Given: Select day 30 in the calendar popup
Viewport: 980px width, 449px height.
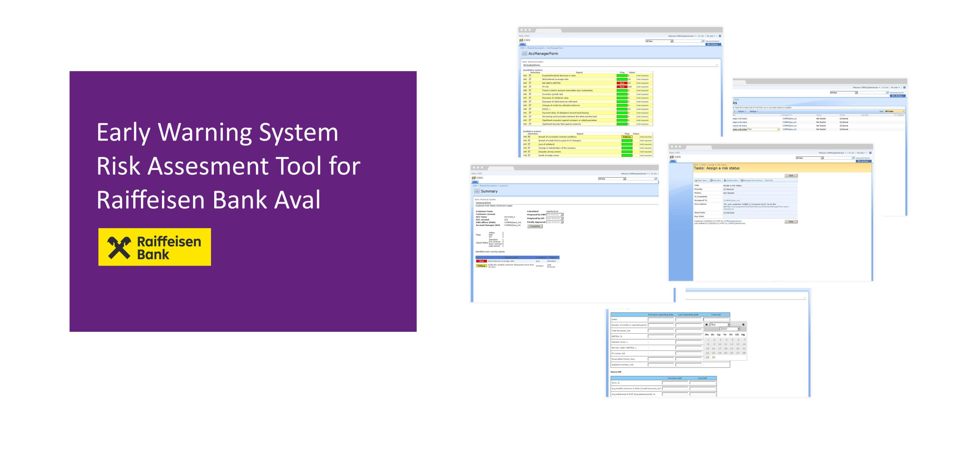Looking at the screenshot, I should point(713,357).
